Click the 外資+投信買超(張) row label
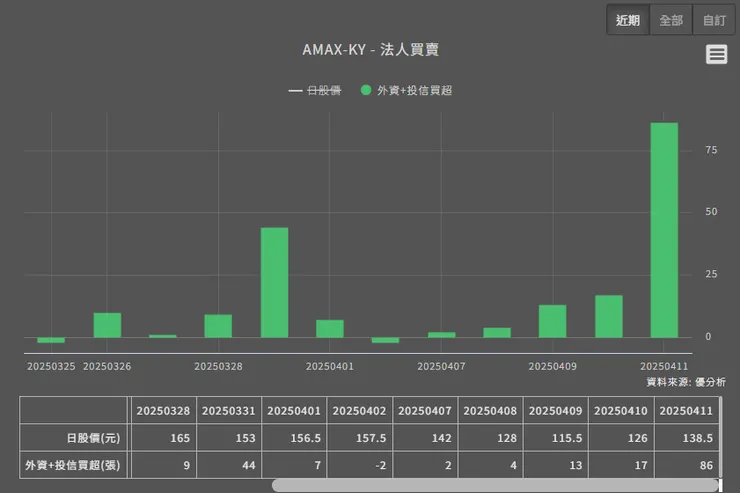Screen dimensions: 740x493 pyautogui.click(x=73, y=465)
